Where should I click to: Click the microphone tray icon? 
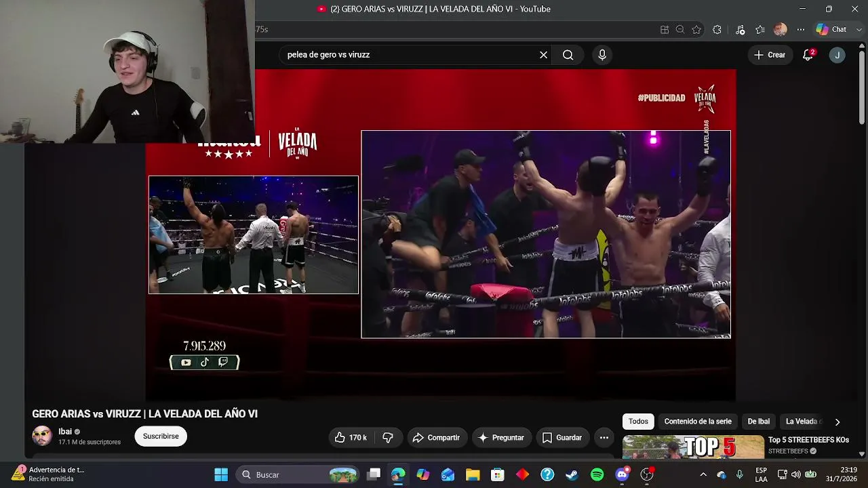coord(740,474)
